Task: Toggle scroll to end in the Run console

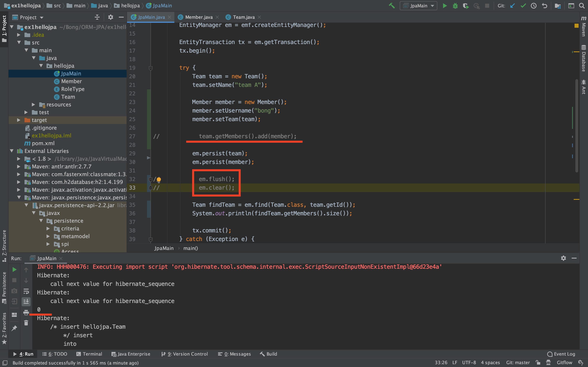Action: click(26, 302)
